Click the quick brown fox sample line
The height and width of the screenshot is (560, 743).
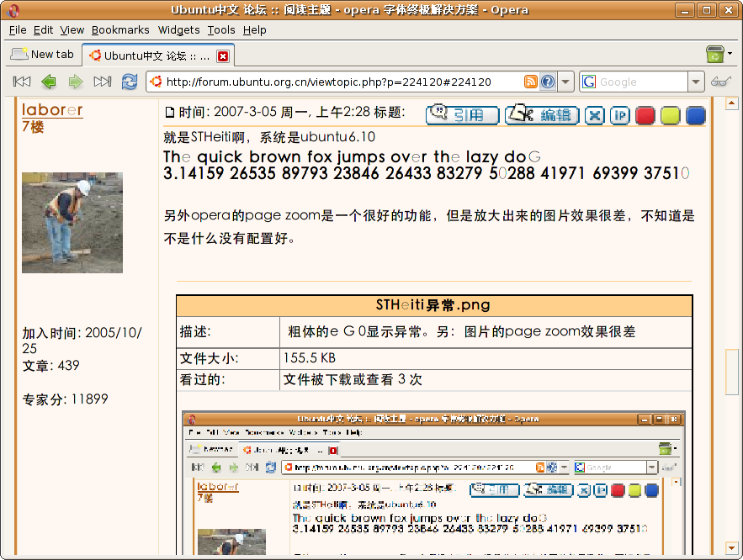(x=352, y=156)
